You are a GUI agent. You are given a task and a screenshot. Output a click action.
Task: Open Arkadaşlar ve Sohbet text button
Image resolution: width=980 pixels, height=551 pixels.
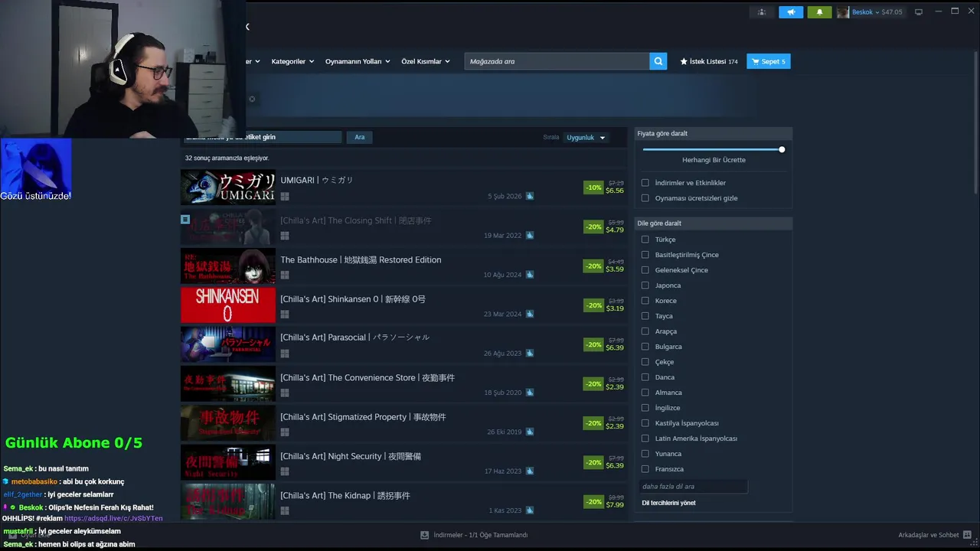tap(929, 535)
